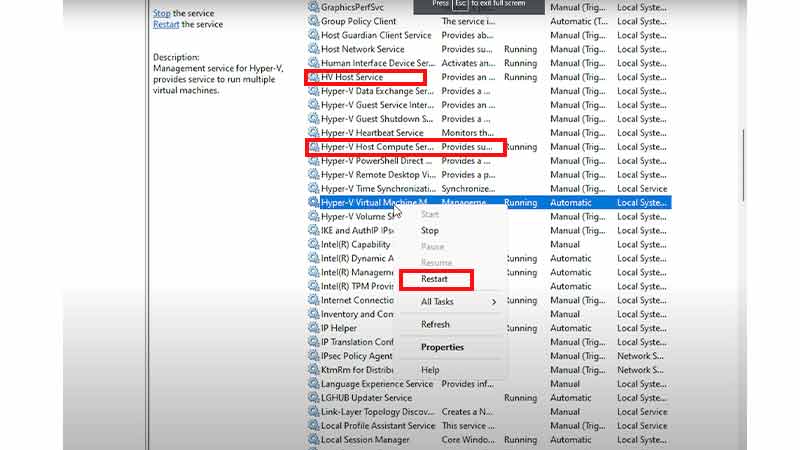Click the Intel(R) Capability service icon
Image resolution: width=800 pixels, height=450 pixels.
click(313, 244)
